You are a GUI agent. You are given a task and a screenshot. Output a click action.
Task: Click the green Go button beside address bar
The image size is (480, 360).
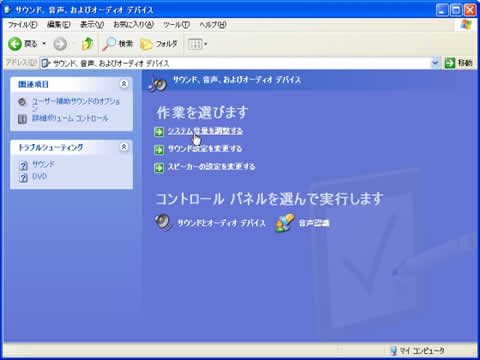pyautogui.click(x=449, y=63)
